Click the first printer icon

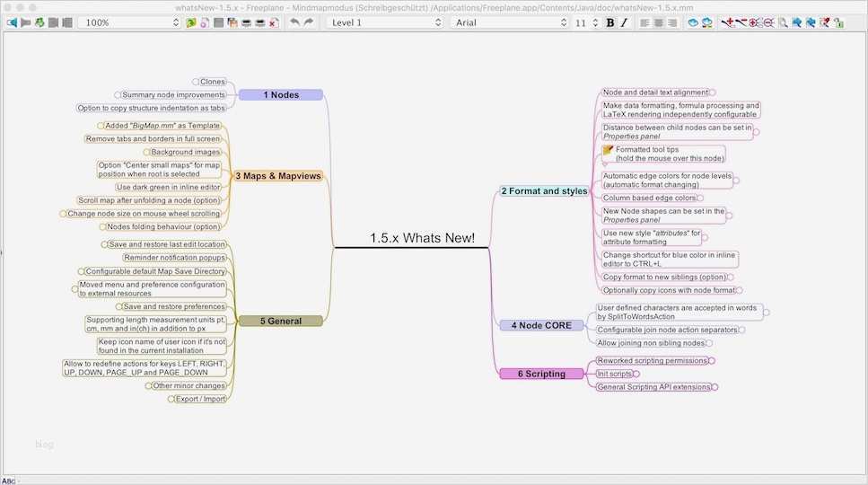[x=246, y=22]
